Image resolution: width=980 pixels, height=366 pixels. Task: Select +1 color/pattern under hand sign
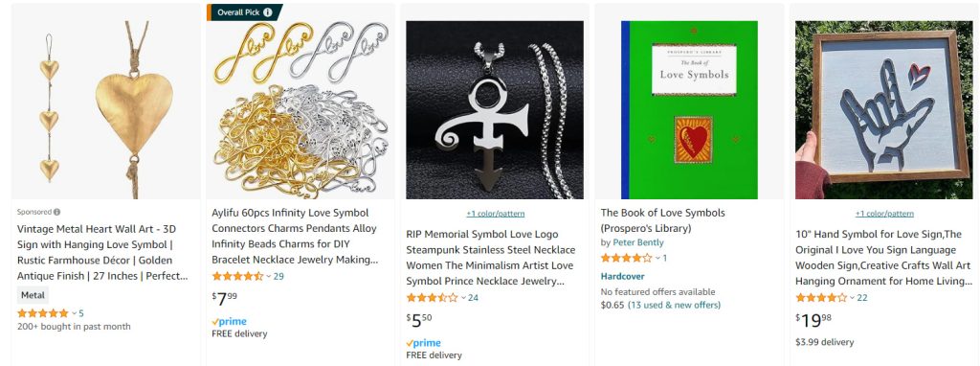(884, 214)
